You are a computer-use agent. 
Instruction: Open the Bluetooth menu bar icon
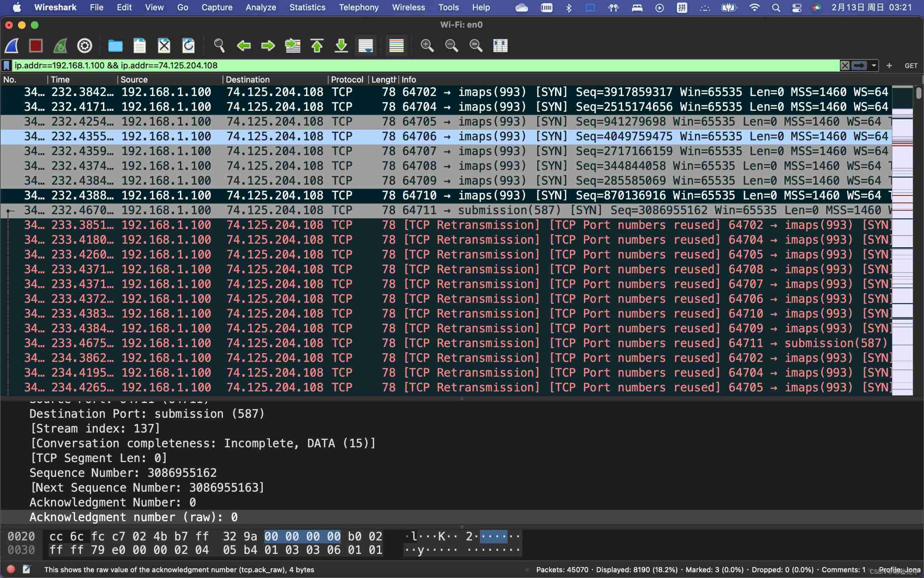coord(569,8)
